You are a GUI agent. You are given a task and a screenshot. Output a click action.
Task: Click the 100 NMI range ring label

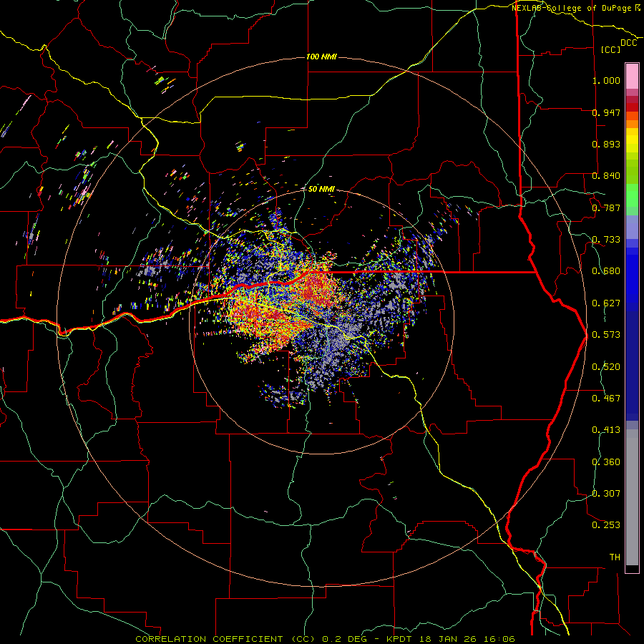[321, 57]
